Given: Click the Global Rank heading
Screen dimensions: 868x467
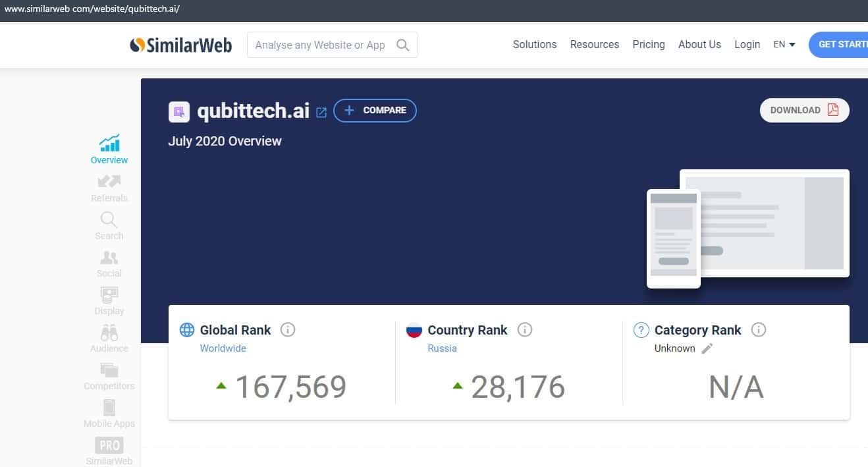Looking at the screenshot, I should tap(236, 330).
